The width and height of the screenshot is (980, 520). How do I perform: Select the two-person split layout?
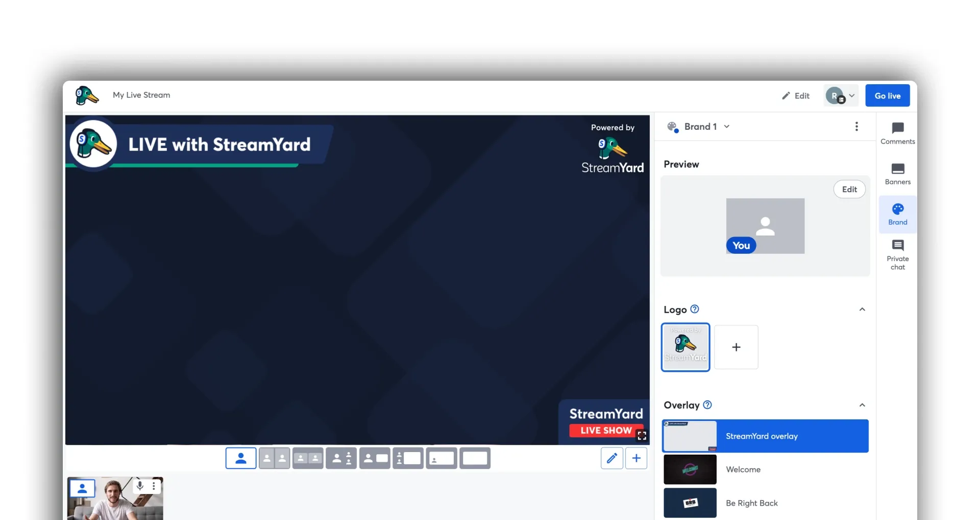pos(274,458)
